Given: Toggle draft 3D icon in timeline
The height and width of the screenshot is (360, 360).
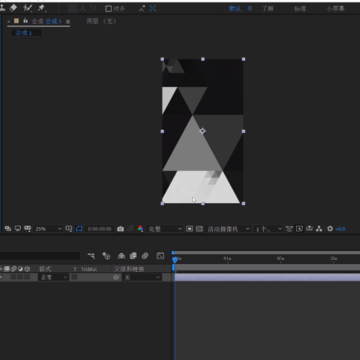Looking at the screenshot, I should click(x=106, y=256).
